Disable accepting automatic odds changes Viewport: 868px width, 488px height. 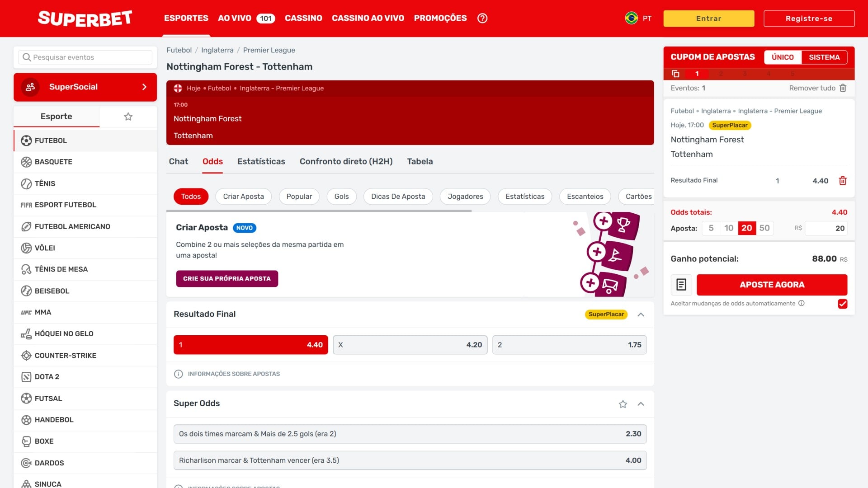point(842,304)
